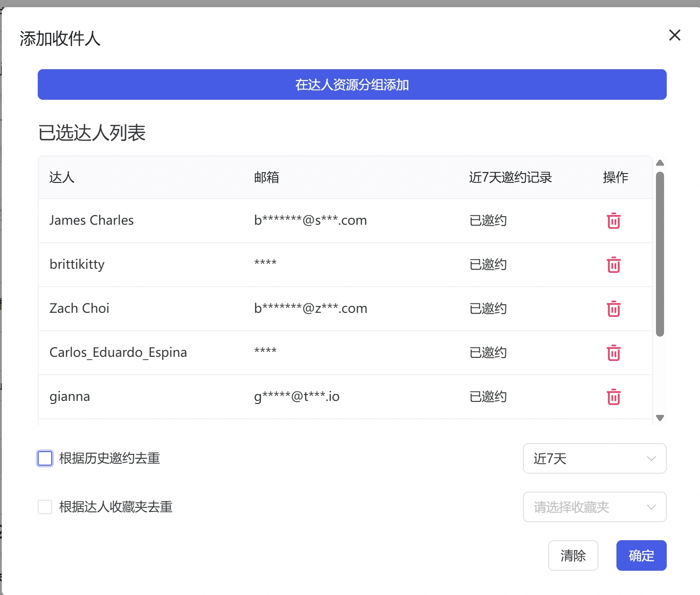Click the vertical scrollbar thumb of the list
Screen dimensions: 700x595
pos(660,254)
